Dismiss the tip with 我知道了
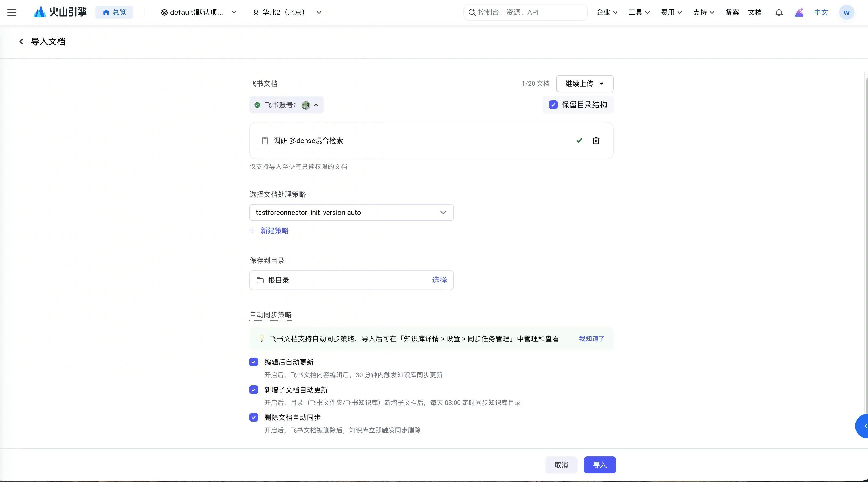The width and height of the screenshot is (868, 482). (592, 338)
